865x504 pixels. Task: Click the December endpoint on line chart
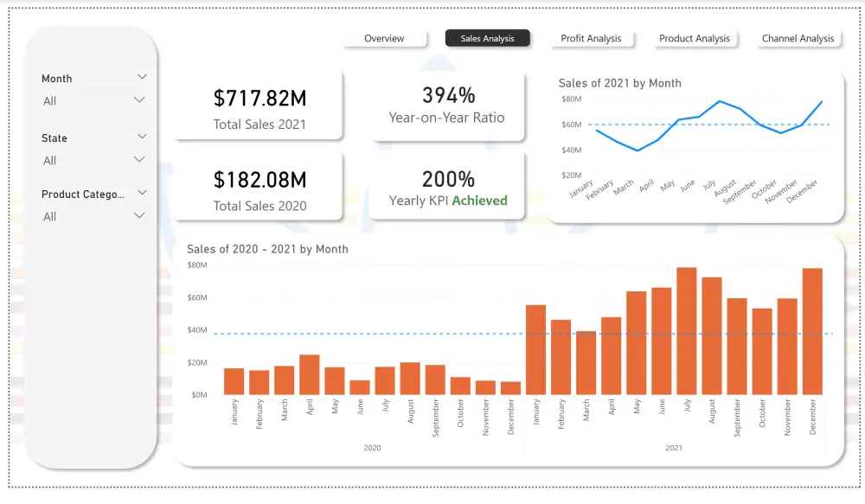(822, 102)
